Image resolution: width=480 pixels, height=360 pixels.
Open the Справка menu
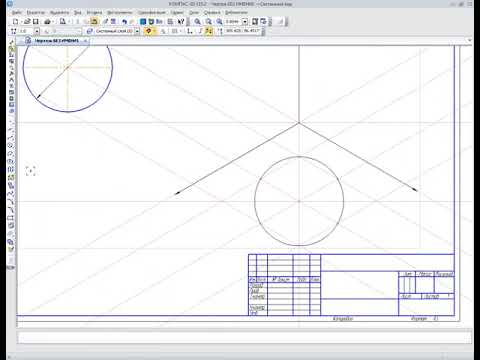(x=212, y=12)
